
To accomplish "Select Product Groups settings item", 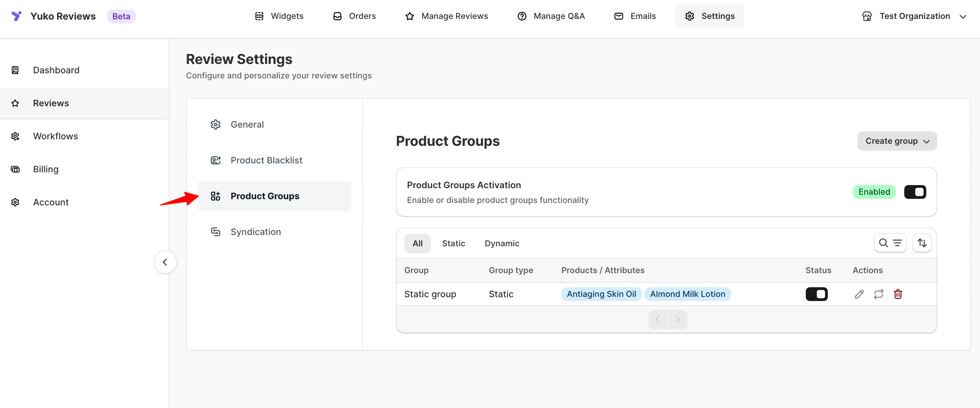I will (274, 196).
